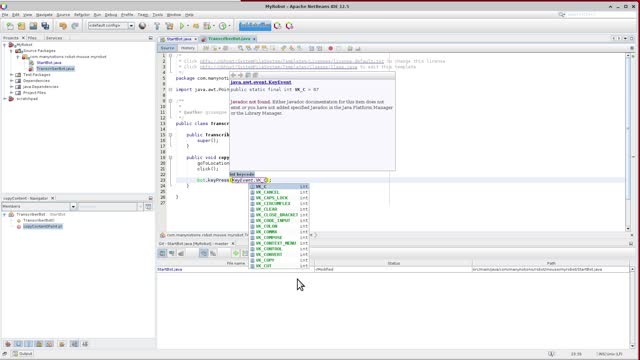Toggle editor Source view button
Screen dimensions: 640x360
pyautogui.click(x=167, y=48)
